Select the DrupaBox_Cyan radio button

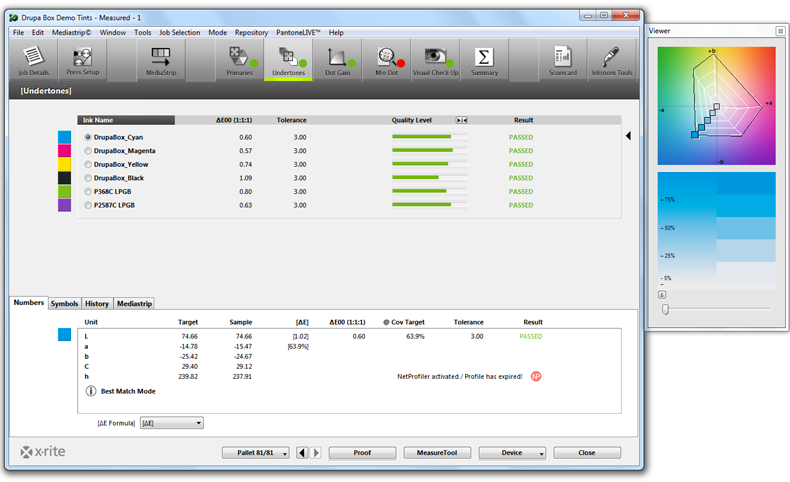click(x=88, y=137)
